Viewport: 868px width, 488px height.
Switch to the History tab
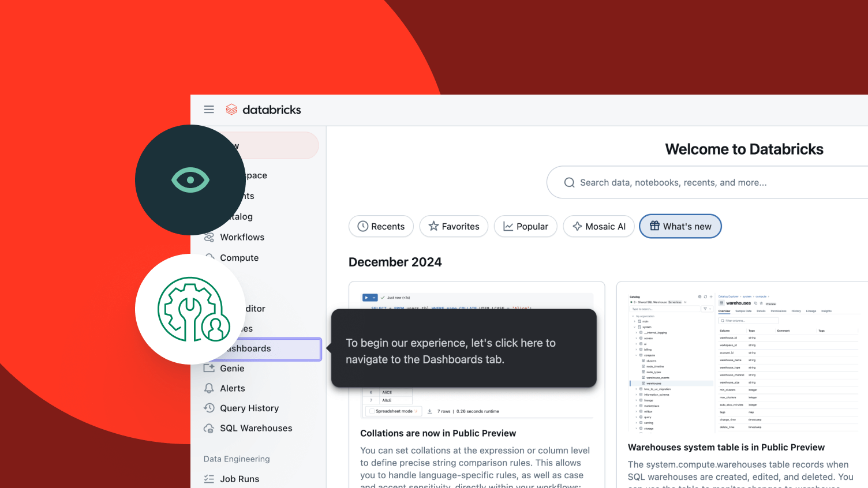pyautogui.click(x=796, y=311)
